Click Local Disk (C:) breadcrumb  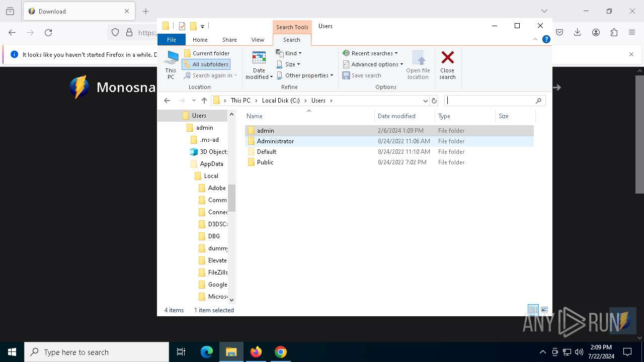click(x=281, y=101)
